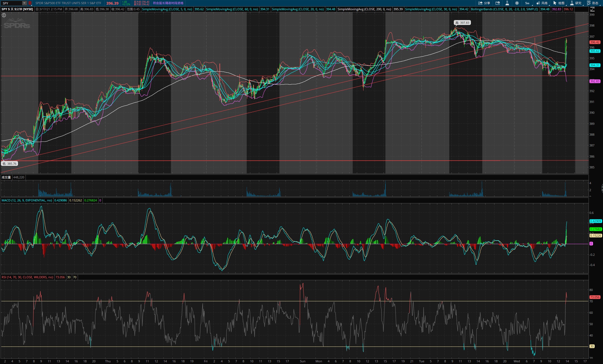Click the 0.27682 green MACD axis tag
Screen dimensions: 603x364
(596, 229)
